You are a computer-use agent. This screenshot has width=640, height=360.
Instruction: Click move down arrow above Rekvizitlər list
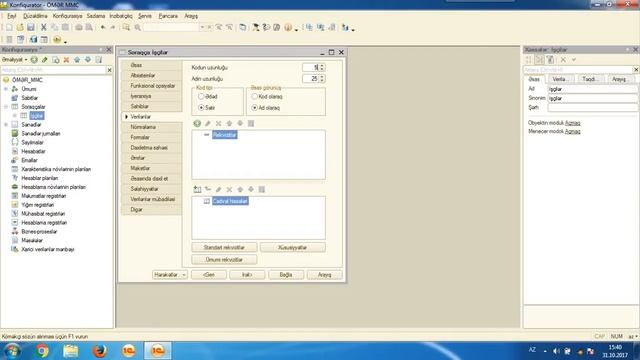[x=240, y=123]
